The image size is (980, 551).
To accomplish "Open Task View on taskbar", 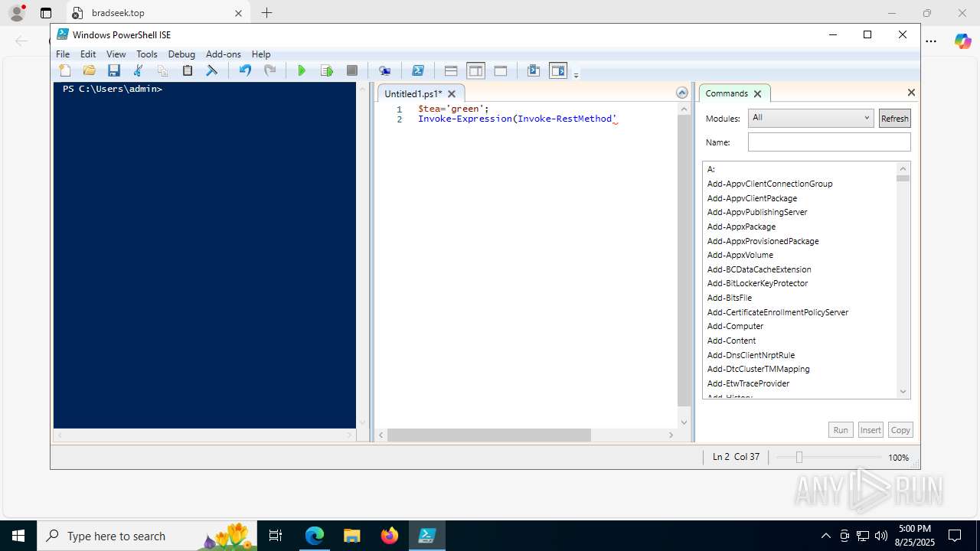I will point(276,536).
